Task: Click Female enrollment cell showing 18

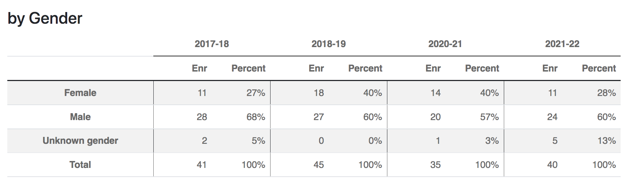Action: (319, 93)
